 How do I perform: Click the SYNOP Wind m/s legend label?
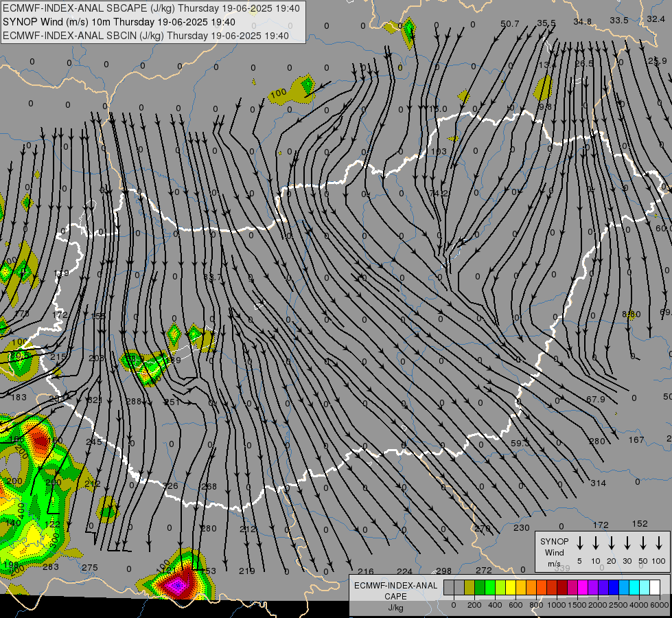click(x=554, y=552)
